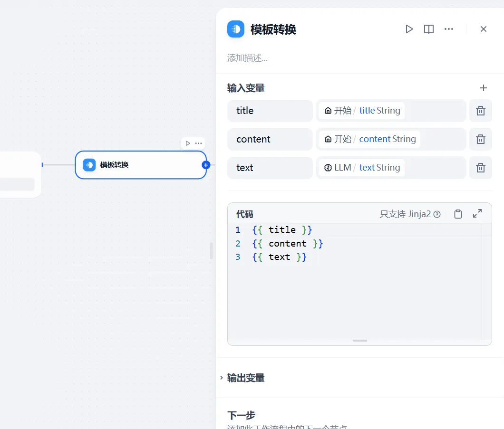Screen dimensions: 504x429
Task: Select the template transform node on canvas
Action: coord(141,165)
